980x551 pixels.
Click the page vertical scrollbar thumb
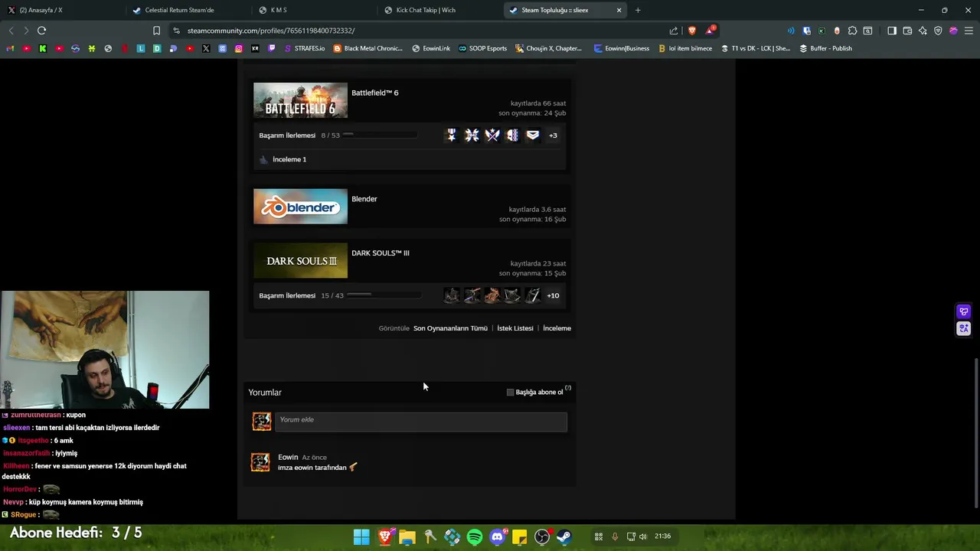click(975, 432)
